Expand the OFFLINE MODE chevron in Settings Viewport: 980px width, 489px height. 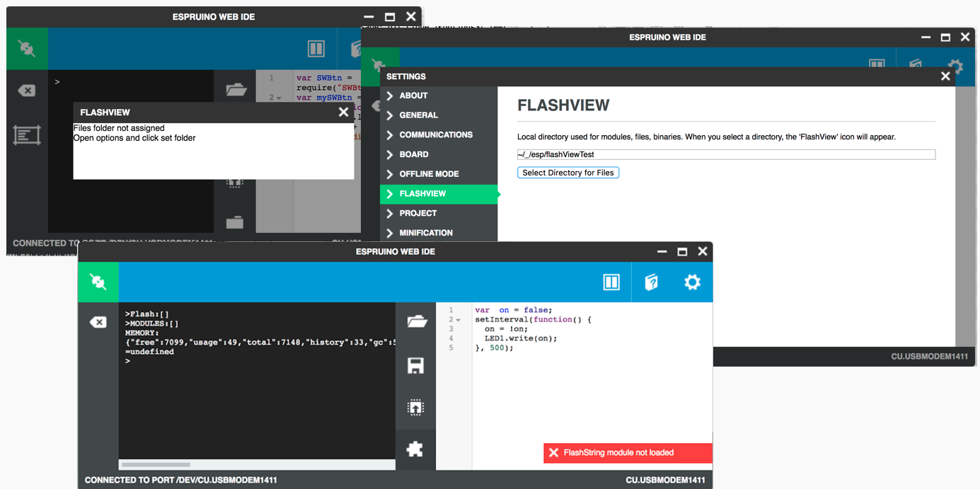(390, 174)
